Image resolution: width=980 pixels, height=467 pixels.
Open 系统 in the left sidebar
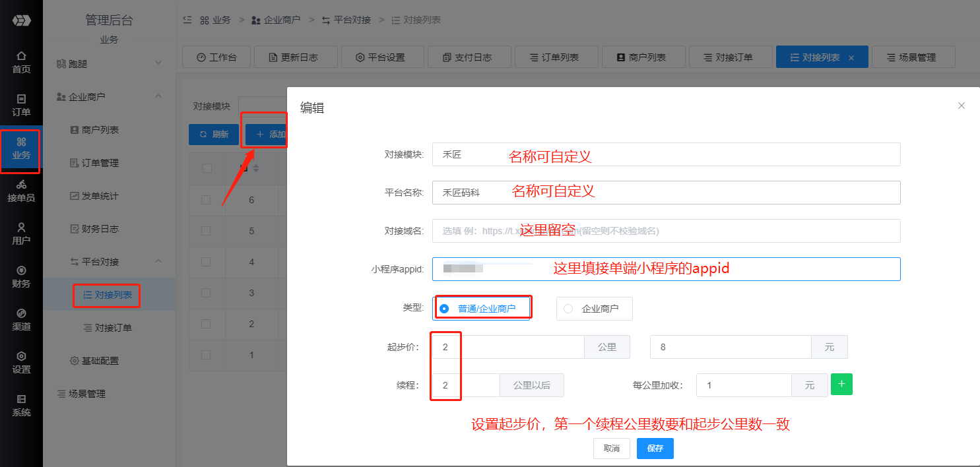pos(21,405)
